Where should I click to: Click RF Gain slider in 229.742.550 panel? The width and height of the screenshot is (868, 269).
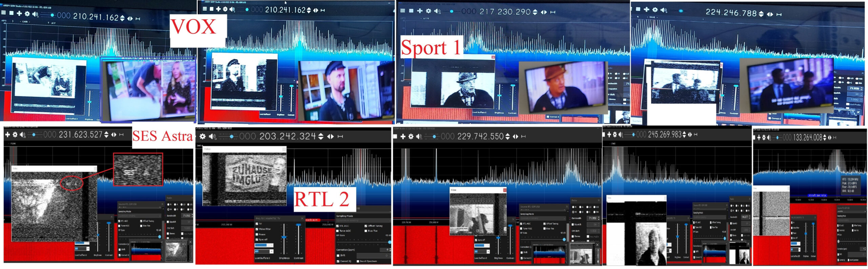tap(542, 240)
